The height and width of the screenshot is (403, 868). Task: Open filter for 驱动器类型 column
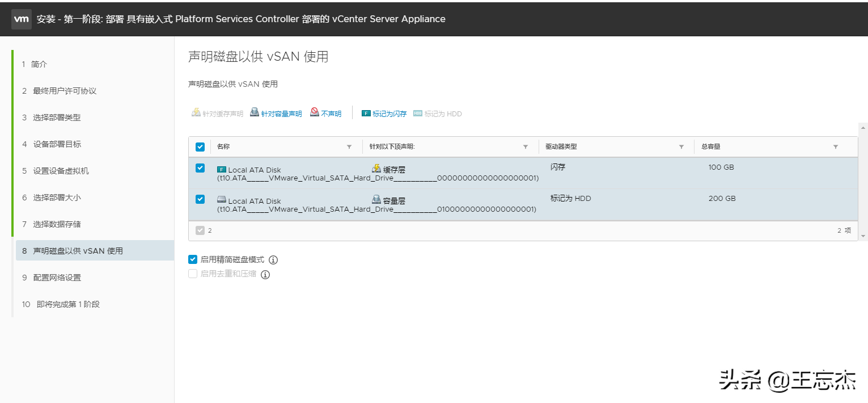point(681,147)
